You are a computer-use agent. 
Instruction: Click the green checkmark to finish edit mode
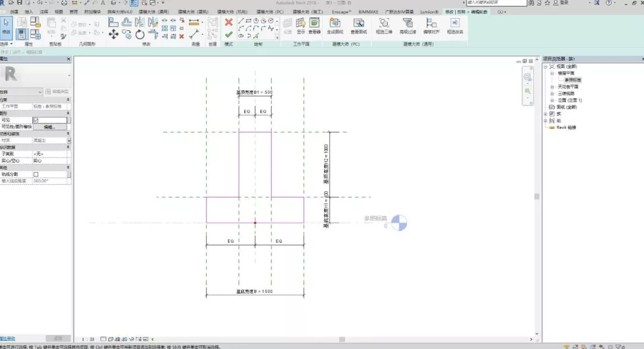point(228,35)
